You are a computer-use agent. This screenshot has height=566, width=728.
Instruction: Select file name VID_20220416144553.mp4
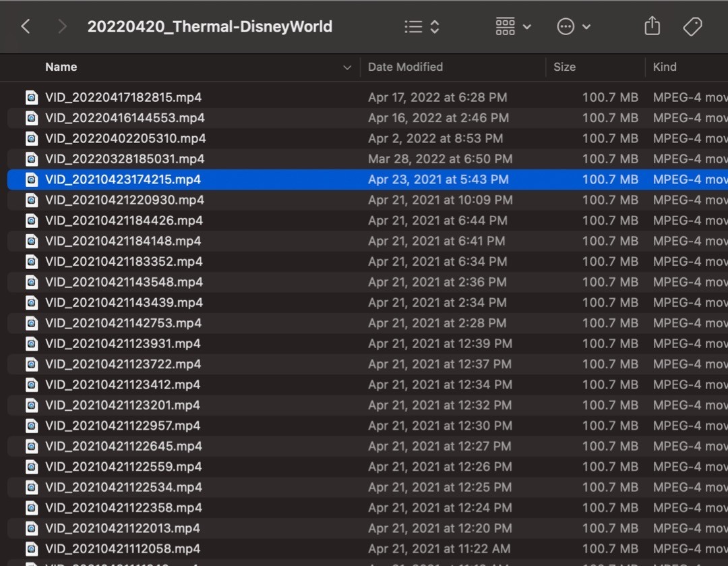click(125, 117)
